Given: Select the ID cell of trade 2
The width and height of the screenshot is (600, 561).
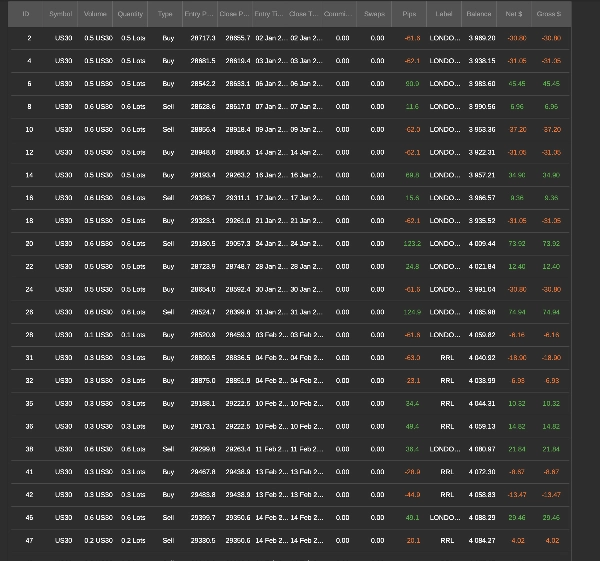Looking at the screenshot, I should [29, 38].
